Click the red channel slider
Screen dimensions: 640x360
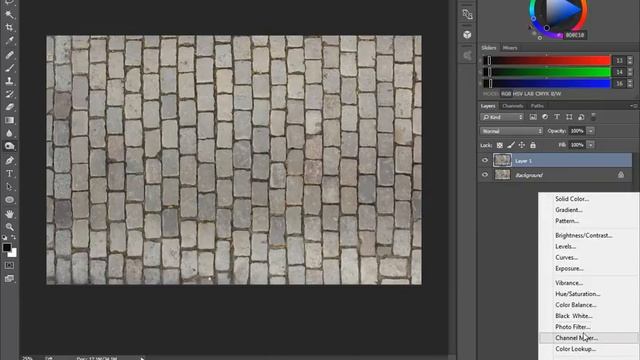[547, 60]
